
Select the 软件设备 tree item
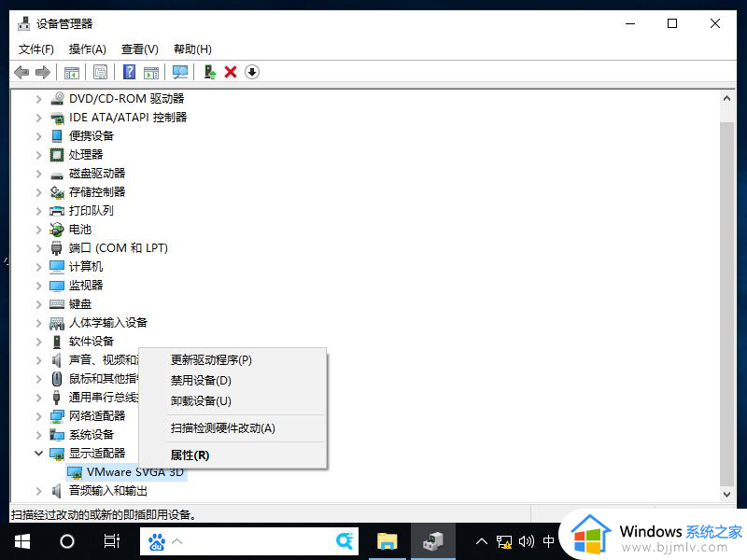pyautogui.click(x=92, y=342)
